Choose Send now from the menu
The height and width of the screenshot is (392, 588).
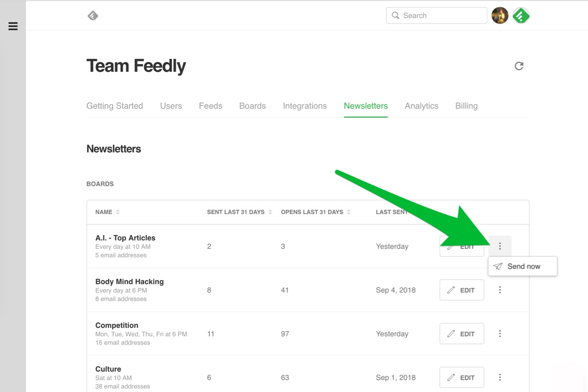522,267
